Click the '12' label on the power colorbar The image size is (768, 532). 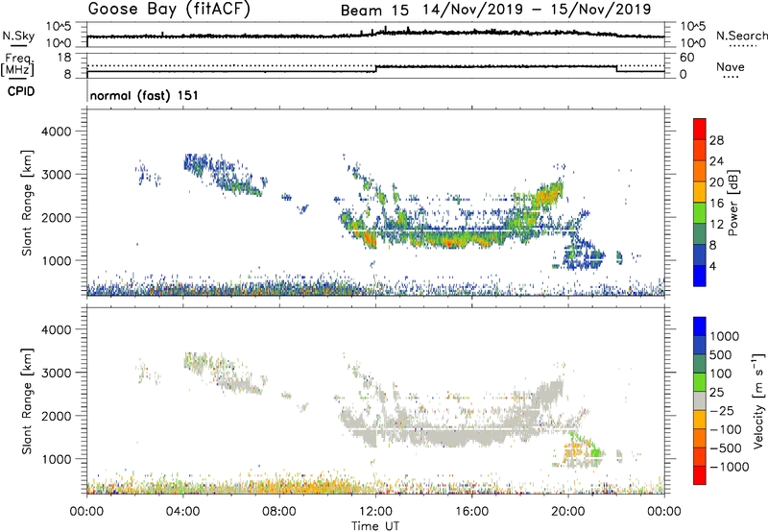(x=716, y=225)
